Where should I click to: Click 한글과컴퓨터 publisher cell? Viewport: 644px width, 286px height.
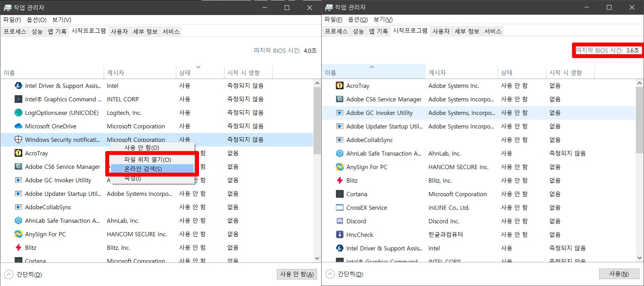coord(446,234)
